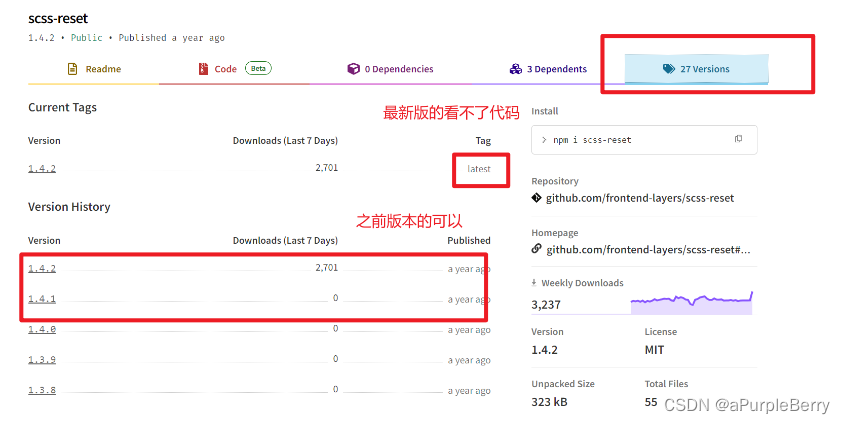Select the 27 Versions tab
The width and height of the screenshot is (845, 424).
(696, 69)
